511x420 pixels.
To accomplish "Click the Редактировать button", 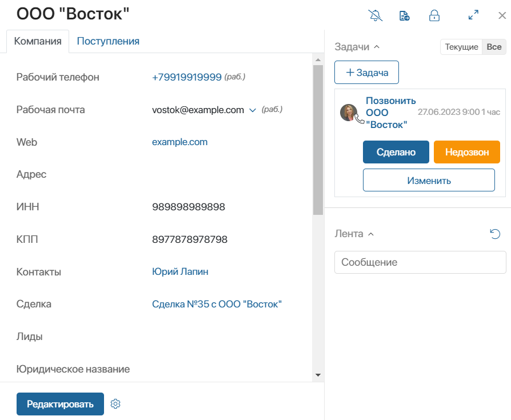I will (60, 404).
